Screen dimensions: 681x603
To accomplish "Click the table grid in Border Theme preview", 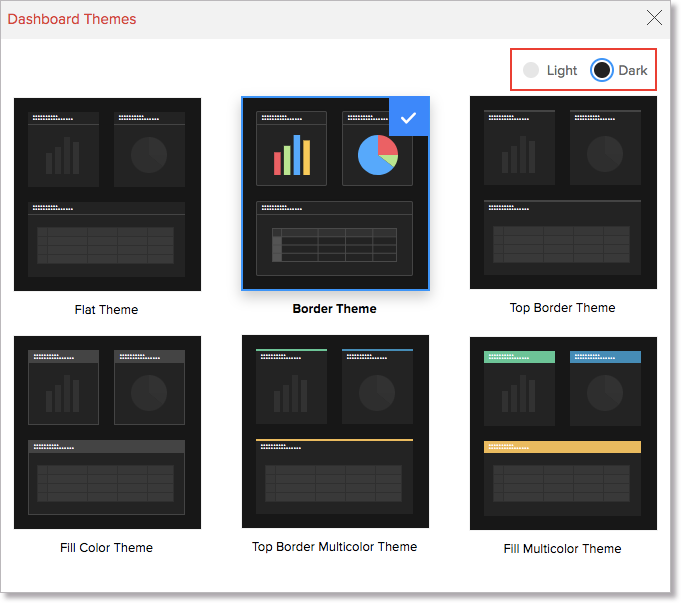I will click(334, 244).
